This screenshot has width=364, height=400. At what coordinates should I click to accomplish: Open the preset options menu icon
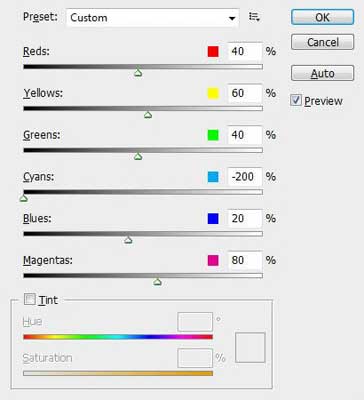pyautogui.click(x=254, y=17)
